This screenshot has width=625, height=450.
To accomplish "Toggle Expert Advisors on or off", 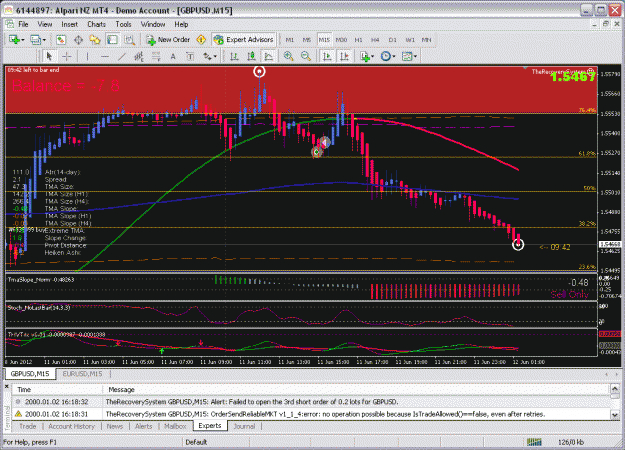I will [244, 40].
